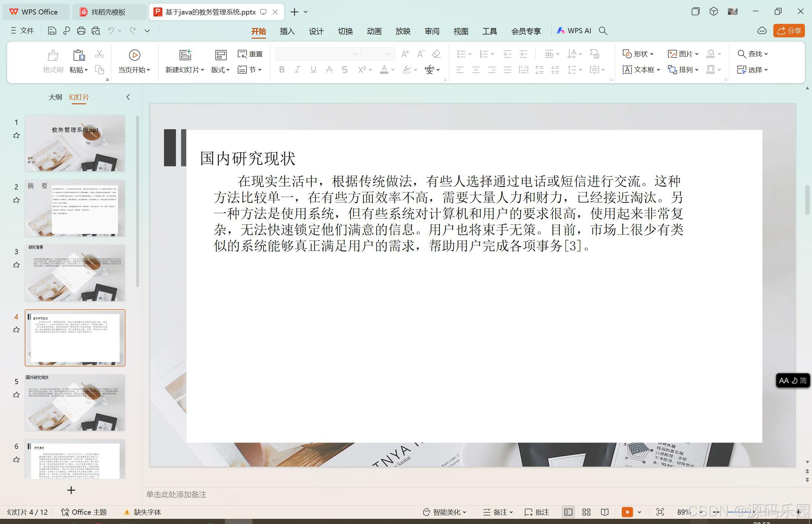The image size is (812, 524).
Task: Click the WPS AI button
Action: 575,31
